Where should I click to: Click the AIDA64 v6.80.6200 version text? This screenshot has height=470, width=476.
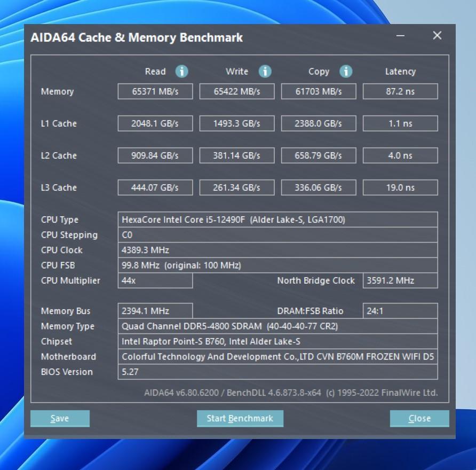coord(291,393)
